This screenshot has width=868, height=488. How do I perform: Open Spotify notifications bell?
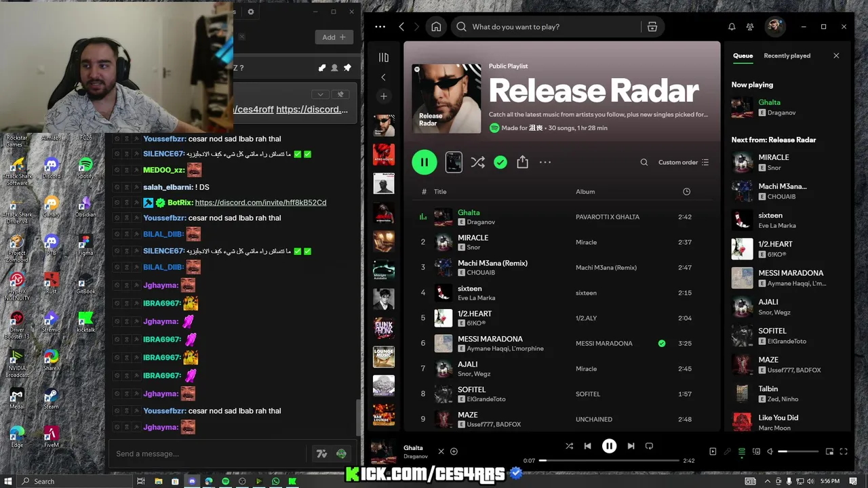pyautogui.click(x=732, y=26)
